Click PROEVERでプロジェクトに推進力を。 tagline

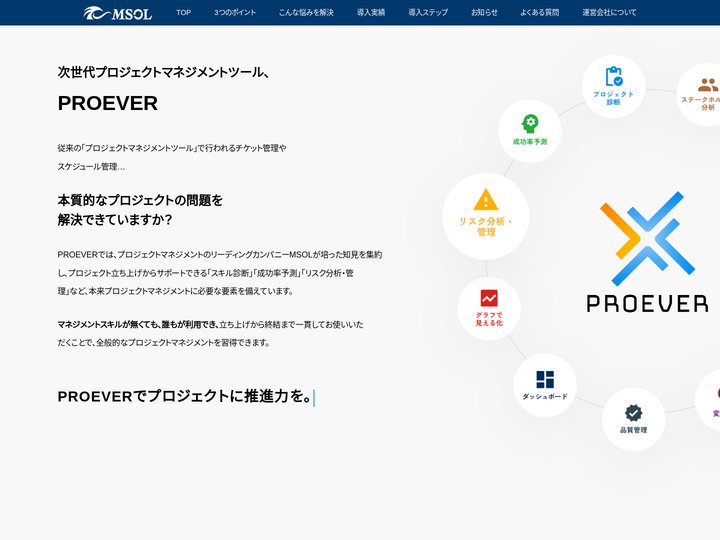(x=186, y=396)
